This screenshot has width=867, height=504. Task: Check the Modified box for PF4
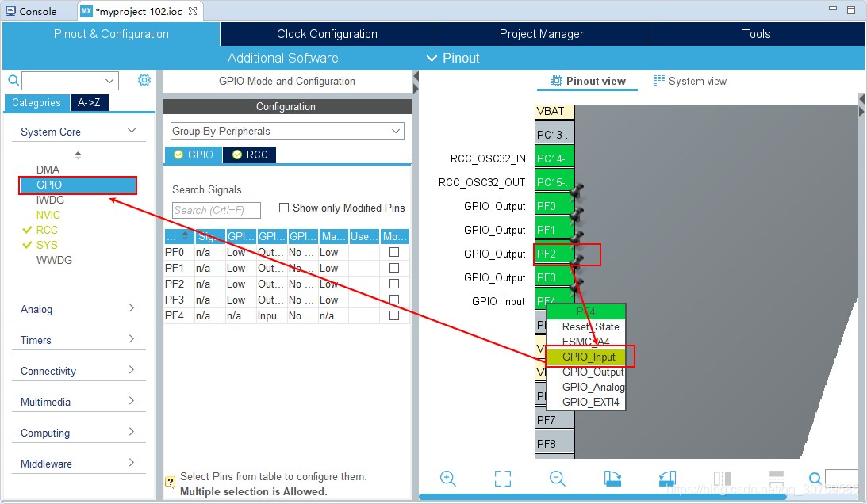(394, 315)
